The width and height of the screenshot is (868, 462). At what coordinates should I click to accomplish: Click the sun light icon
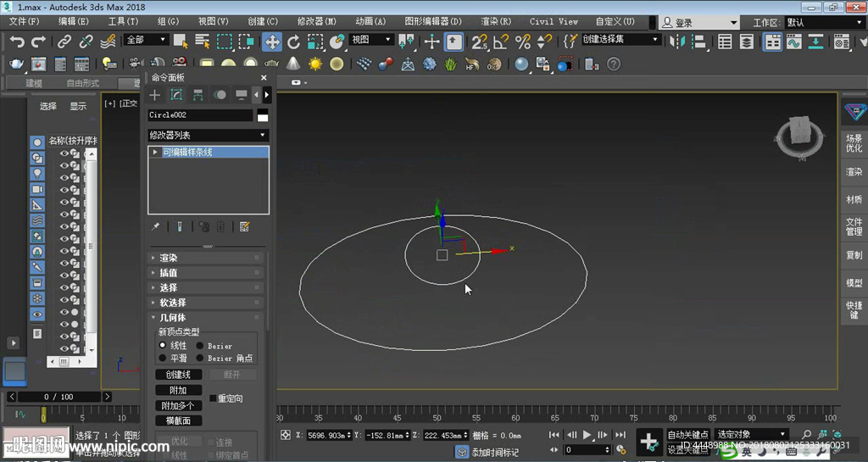click(315, 64)
